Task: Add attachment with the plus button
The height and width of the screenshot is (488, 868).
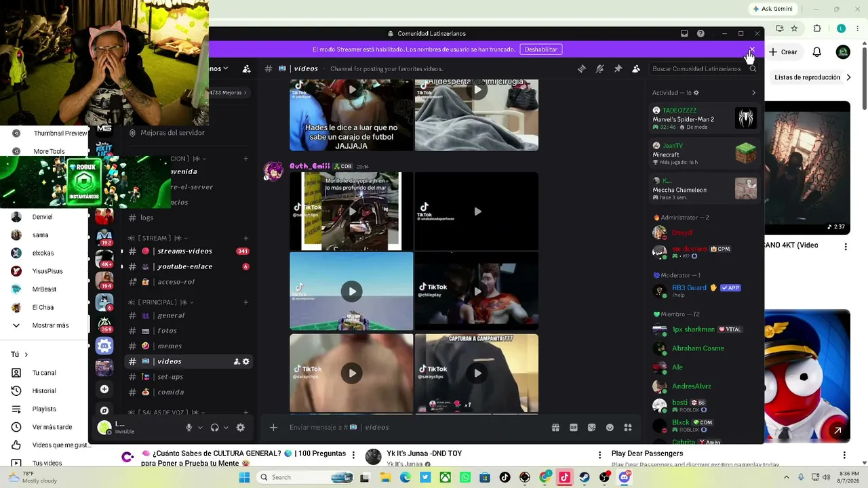Action: coord(273,427)
